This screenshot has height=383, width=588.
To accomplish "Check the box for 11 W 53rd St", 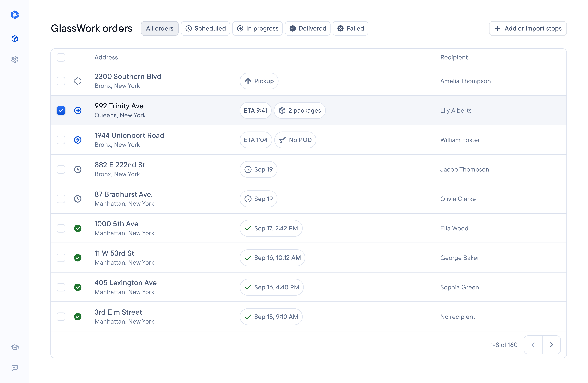I will [x=61, y=258].
